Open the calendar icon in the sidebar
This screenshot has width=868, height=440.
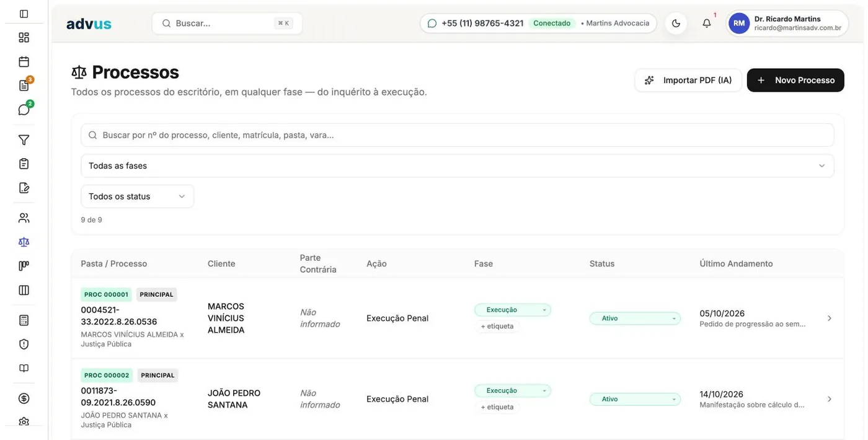tap(24, 61)
